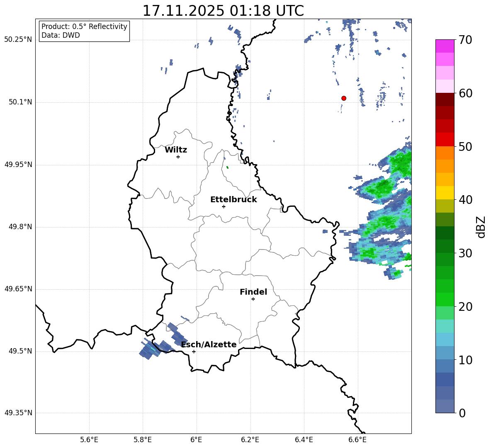Viewport: 491px width, 448px height.
Task: Click the blue swatch just below 10 dBZ
Action: (445, 366)
